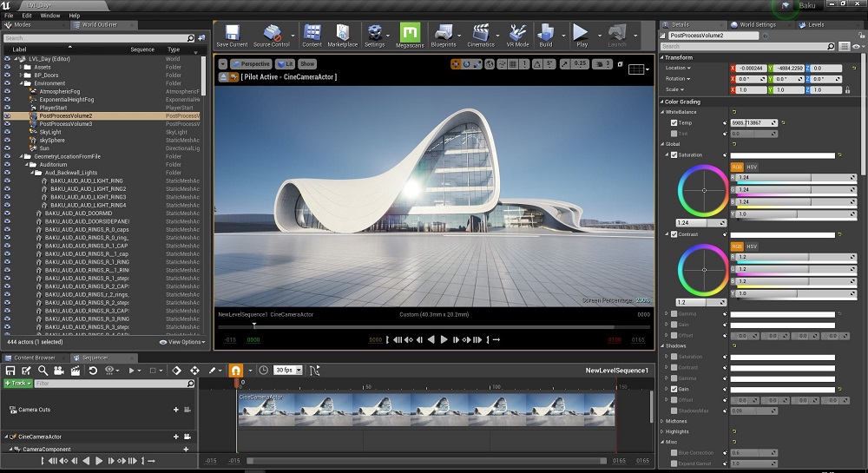Click the Sequencer render movie clapperboard icon
This screenshot has width=868, height=473.
click(x=76, y=370)
